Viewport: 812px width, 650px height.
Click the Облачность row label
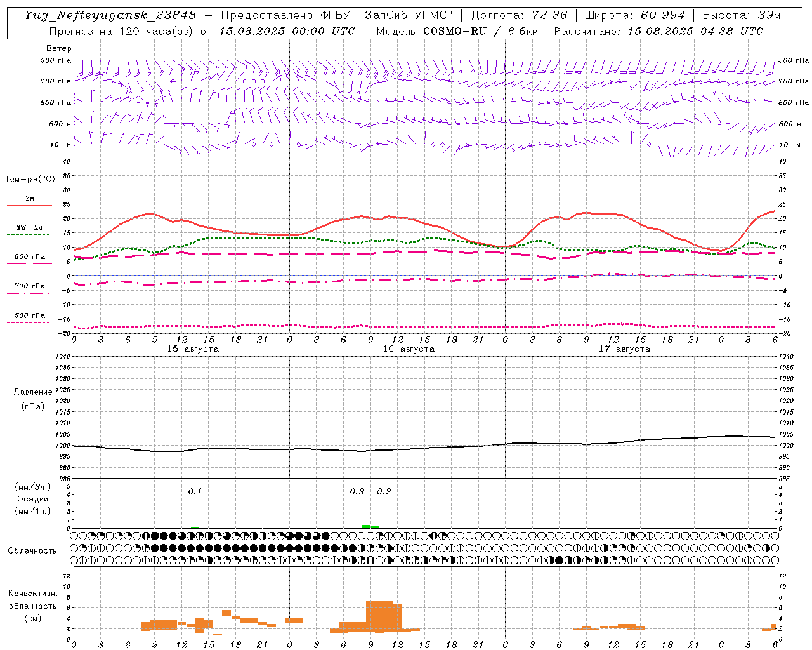pyautogui.click(x=32, y=551)
